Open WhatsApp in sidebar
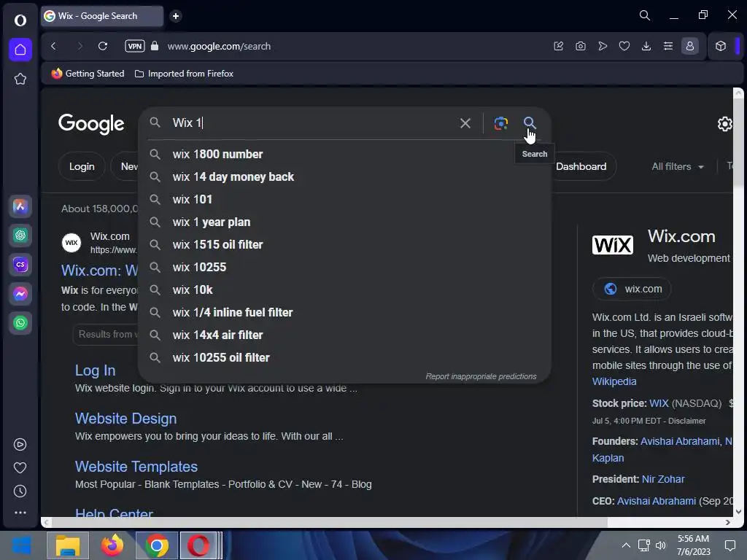747x560 pixels. 20,323
